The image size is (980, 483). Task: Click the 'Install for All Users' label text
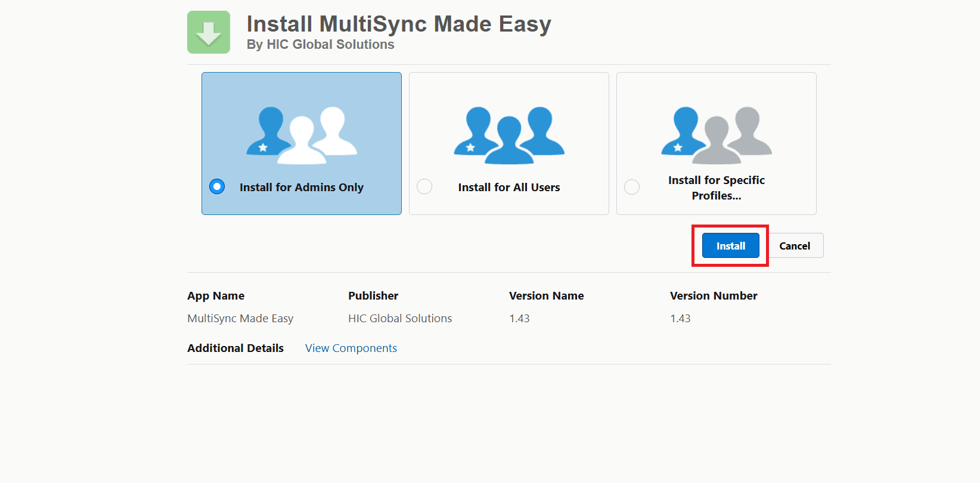[508, 188]
